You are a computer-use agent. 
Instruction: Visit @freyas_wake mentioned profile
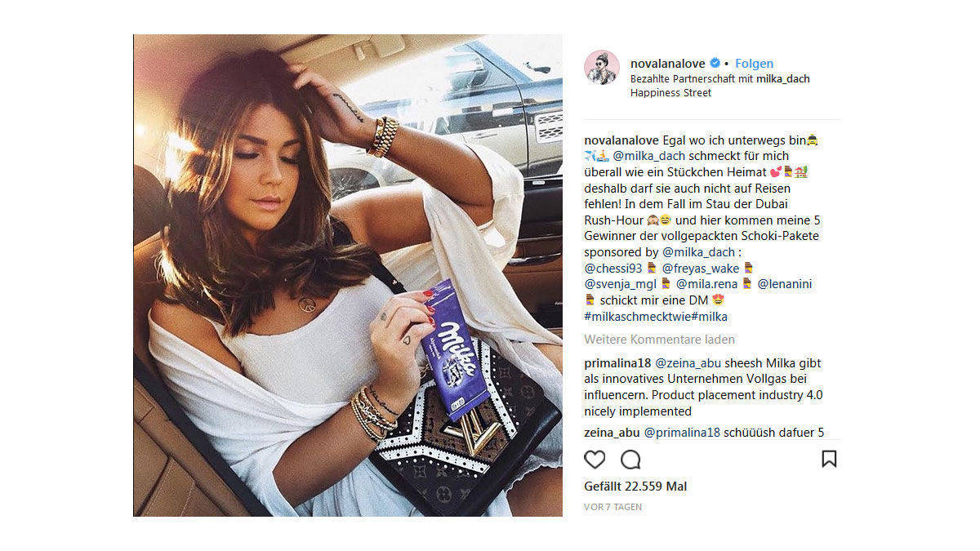(700, 268)
